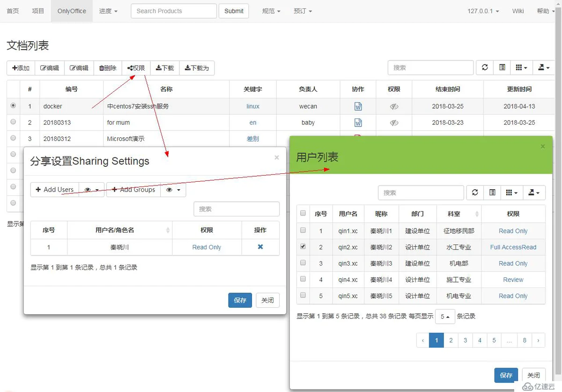Select the radio button for docker row

[13, 106]
